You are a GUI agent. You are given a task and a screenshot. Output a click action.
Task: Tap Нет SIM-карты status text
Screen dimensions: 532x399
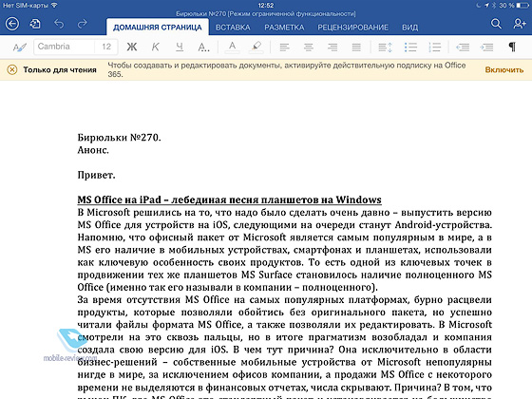pyautogui.click(x=26, y=5)
